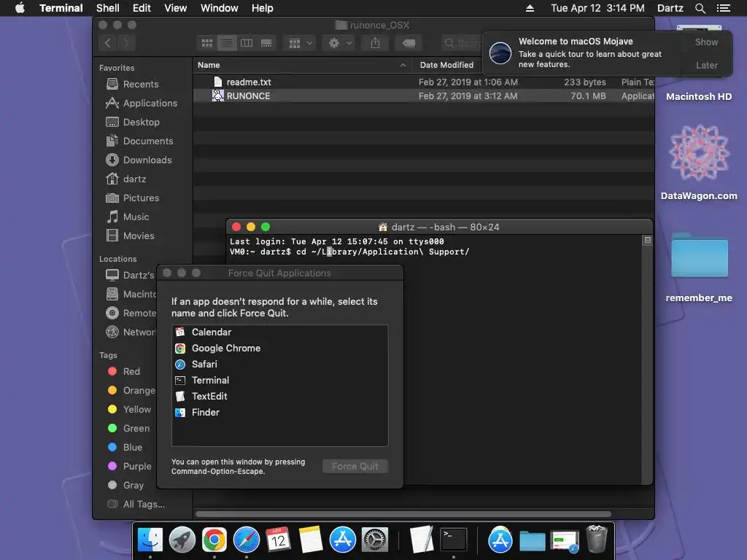
Task: Select the Gray tag in sidebar
Action: [125, 485]
